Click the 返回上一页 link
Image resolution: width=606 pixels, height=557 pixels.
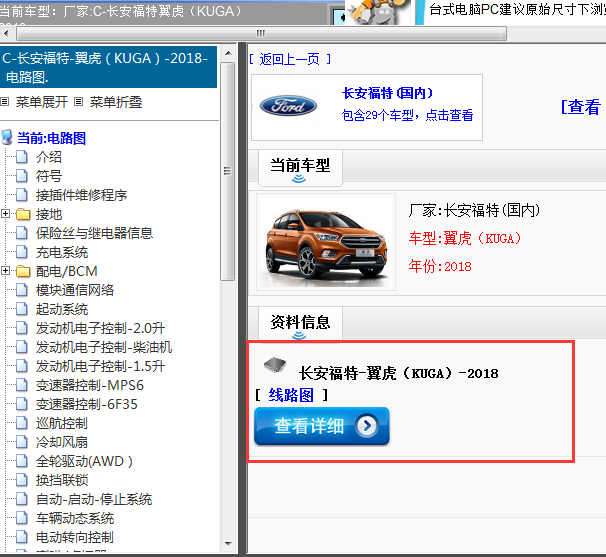coord(289,59)
